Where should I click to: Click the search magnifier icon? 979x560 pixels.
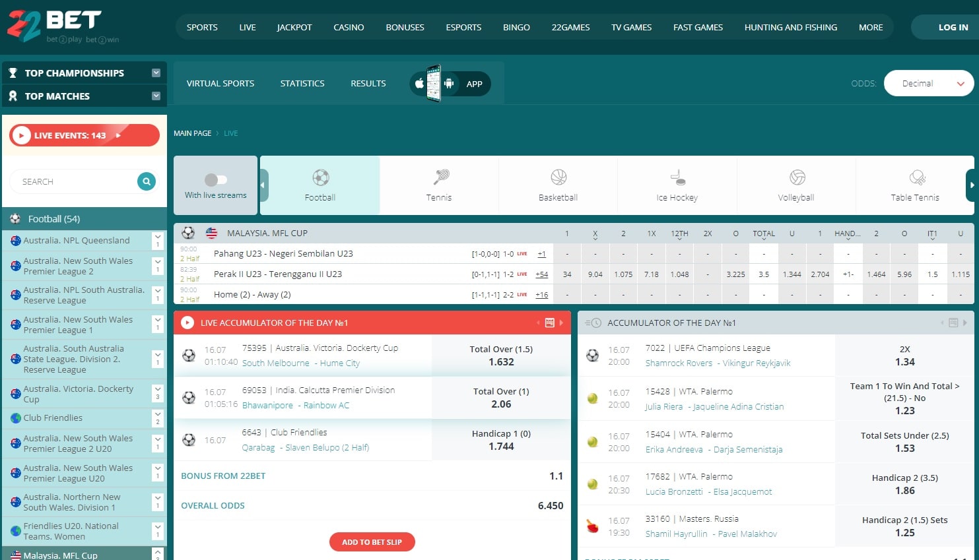147,181
